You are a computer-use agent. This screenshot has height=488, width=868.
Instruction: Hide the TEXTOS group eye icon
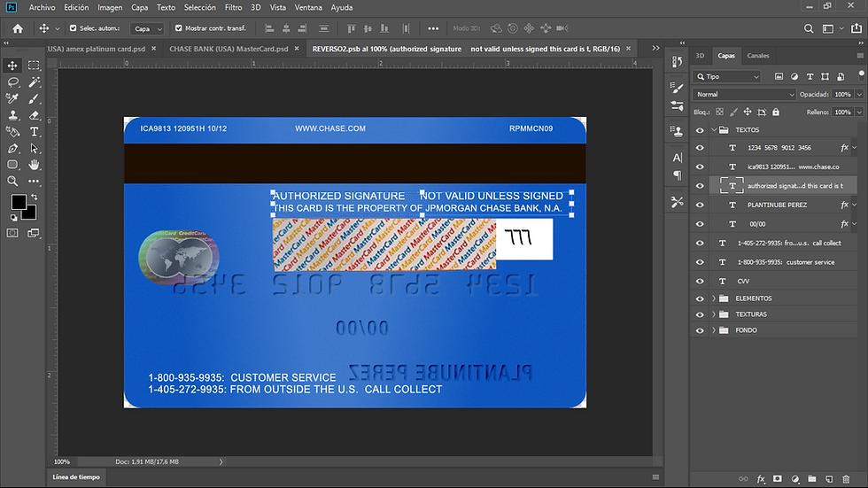[700, 130]
